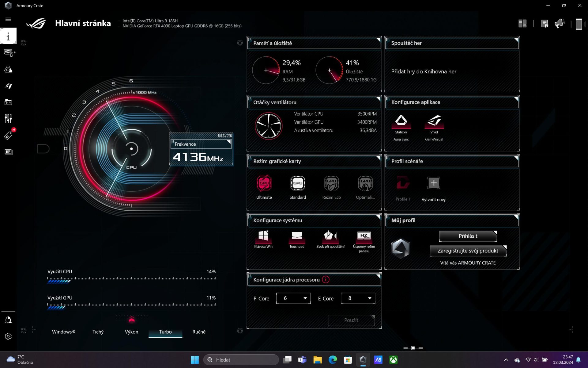Open GameVisual slash icon in sidebar
The height and width of the screenshot is (368, 588).
[8, 86]
